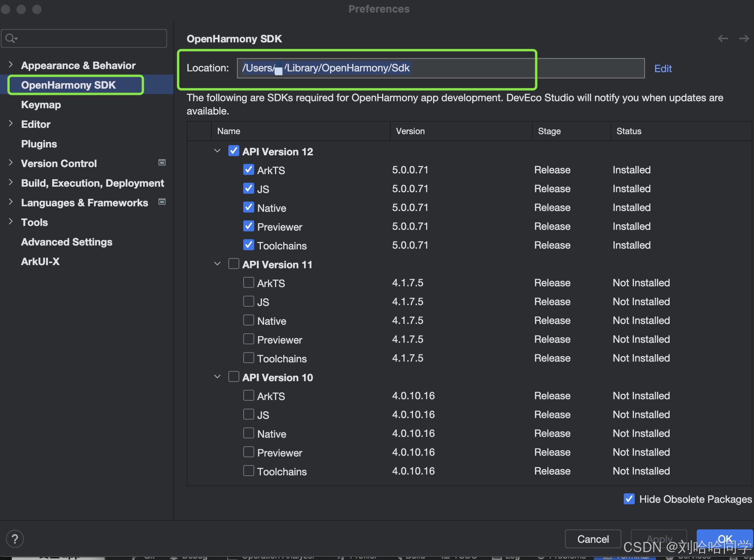Click the Languages & Frameworks project-level icon
The image size is (754, 560).
click(162, 202)
